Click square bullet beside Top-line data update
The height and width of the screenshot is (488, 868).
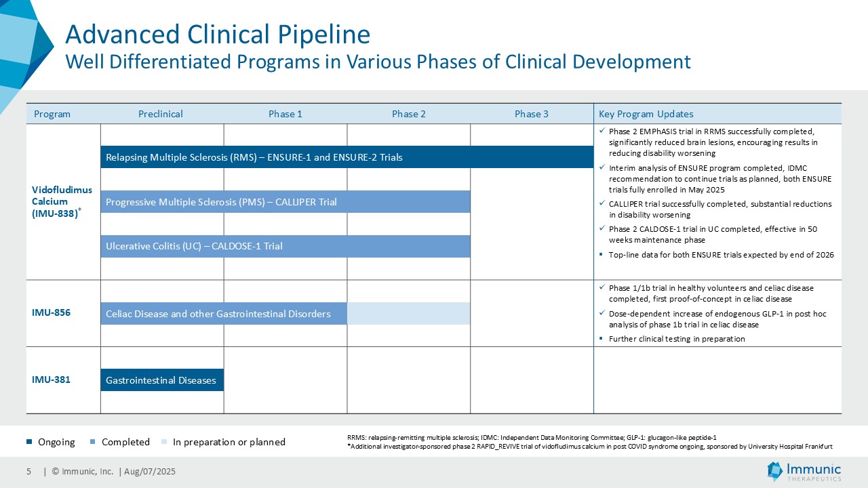point(602,255)
